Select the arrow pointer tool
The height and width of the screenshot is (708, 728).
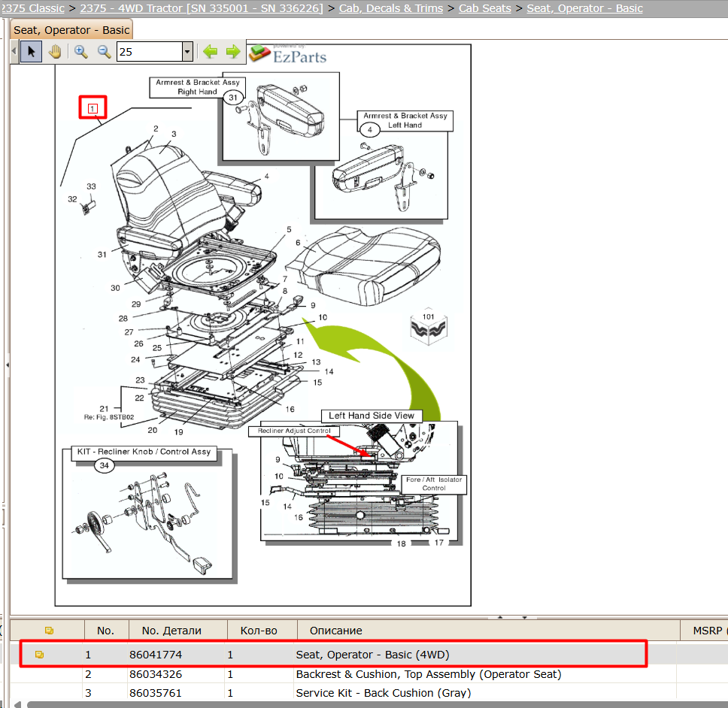(31, 52)
